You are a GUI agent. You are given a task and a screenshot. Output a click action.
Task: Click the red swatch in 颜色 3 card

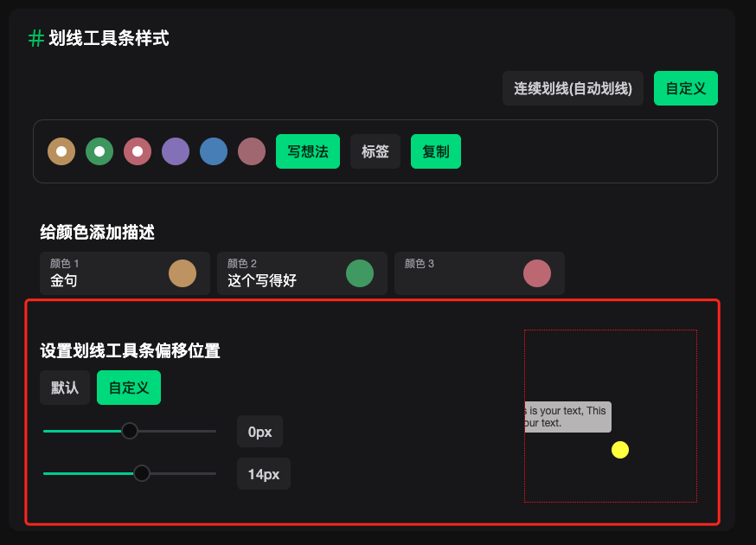coord(537,273)
